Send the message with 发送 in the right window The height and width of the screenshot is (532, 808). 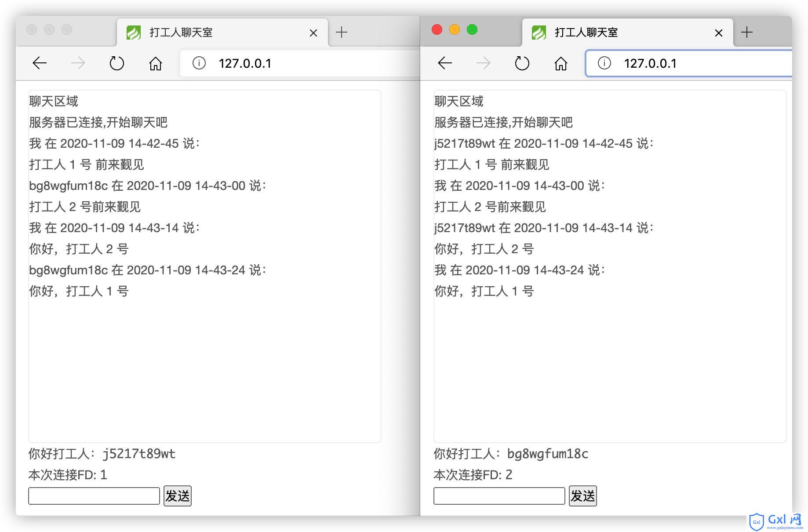click(583, 496)
